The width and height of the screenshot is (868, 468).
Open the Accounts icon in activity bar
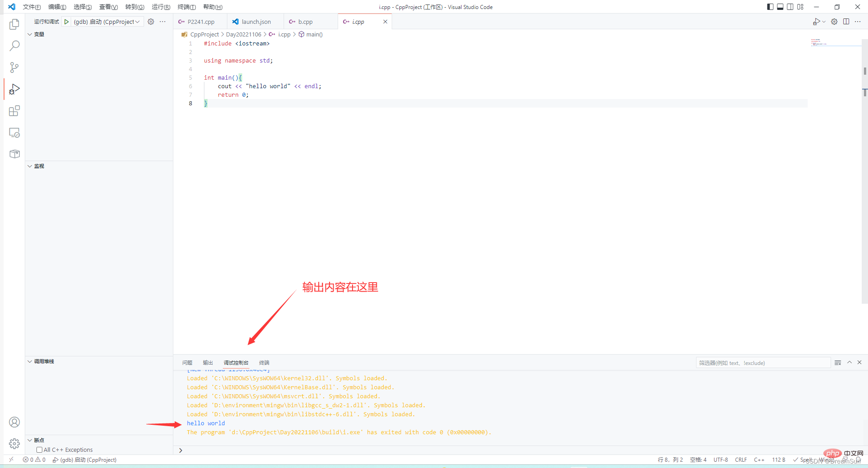click(x=14, y=422)
